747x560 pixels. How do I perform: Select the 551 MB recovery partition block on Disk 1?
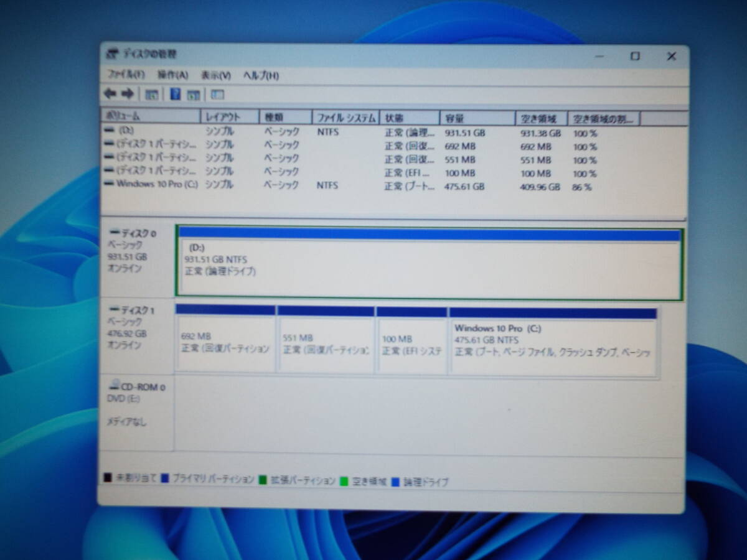(x=326, y=339)
